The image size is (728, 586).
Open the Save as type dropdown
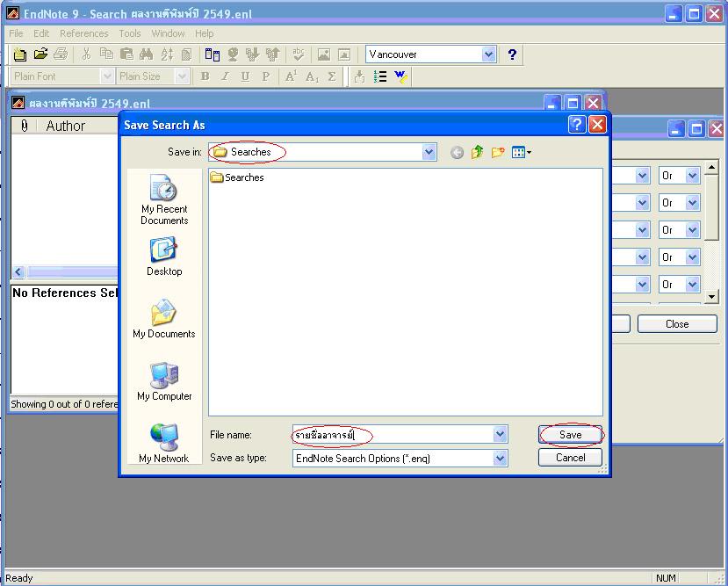click(500, 459)
